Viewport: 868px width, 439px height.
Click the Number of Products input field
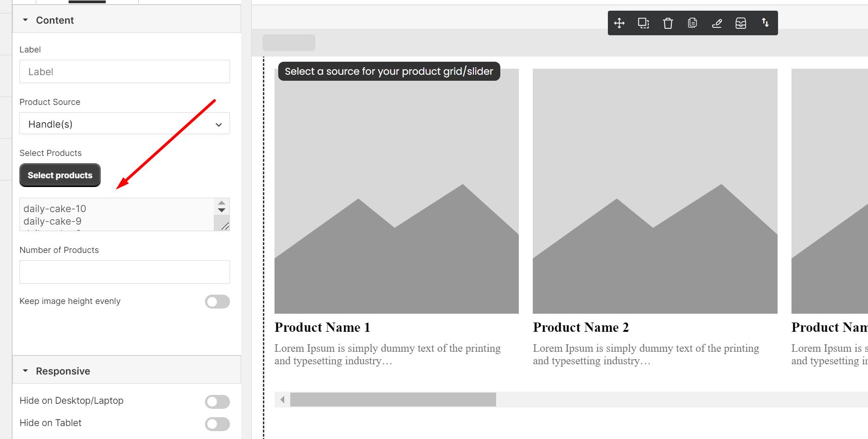click(x=125, y=272)
